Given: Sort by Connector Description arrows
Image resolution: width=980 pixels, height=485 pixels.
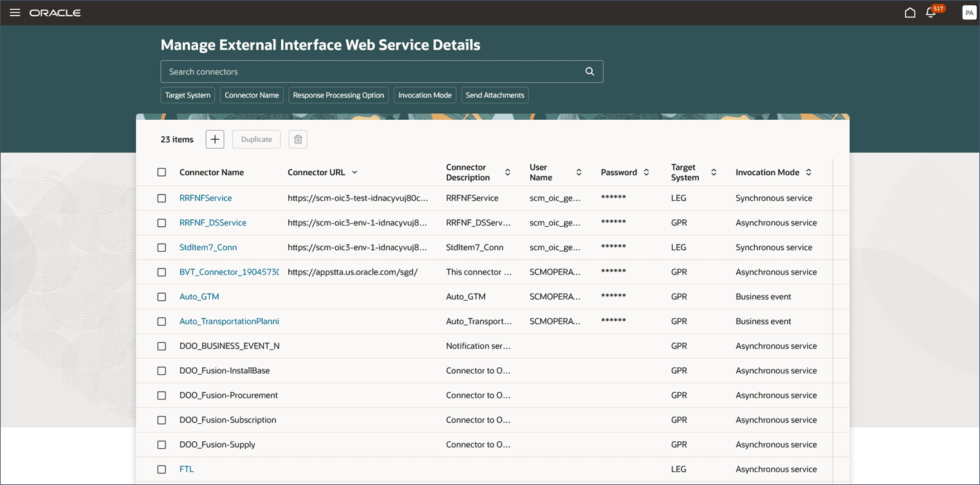Looking at the screenshot, I should click(x=508, y=172).
